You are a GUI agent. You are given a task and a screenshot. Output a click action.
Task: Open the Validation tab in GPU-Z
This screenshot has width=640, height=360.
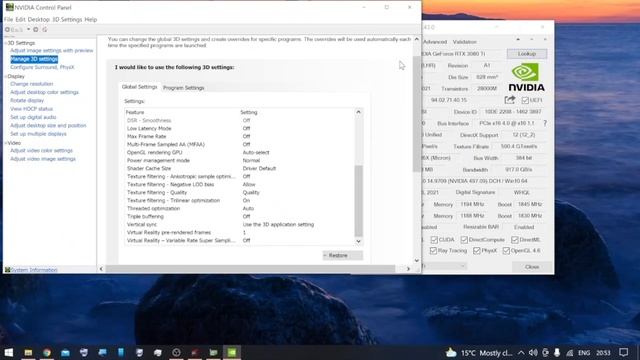pyautogui.click(x=464, y=42)
